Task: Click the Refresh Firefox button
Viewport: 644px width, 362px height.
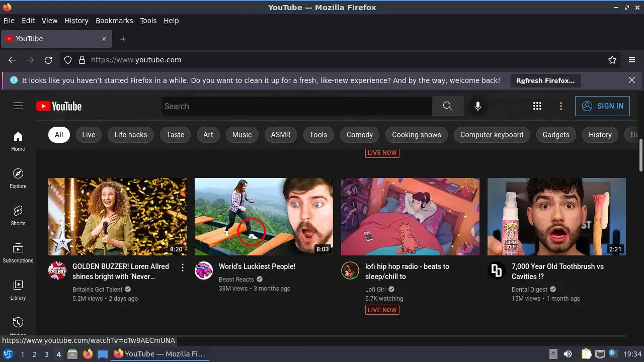Action: click(545, 80)
